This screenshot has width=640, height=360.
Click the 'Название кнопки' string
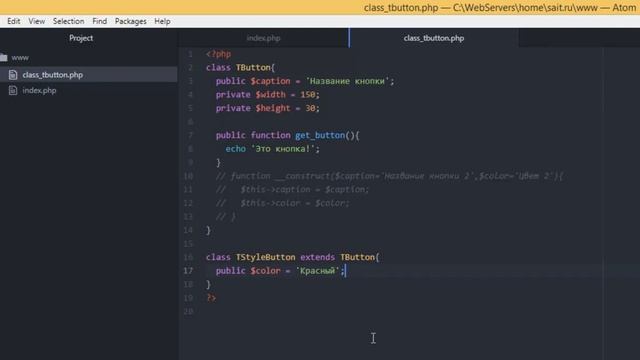[x=347, y=81]
